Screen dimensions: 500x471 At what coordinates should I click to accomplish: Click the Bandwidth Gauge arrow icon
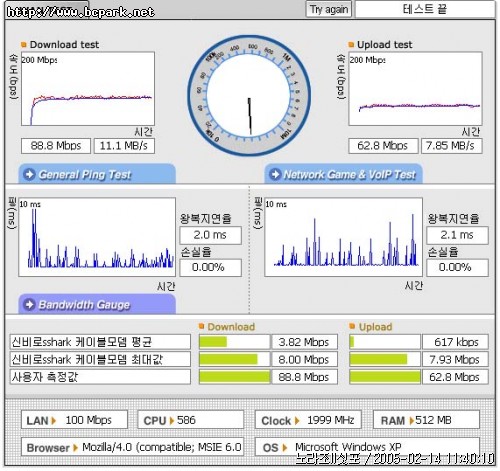point(30,304)
